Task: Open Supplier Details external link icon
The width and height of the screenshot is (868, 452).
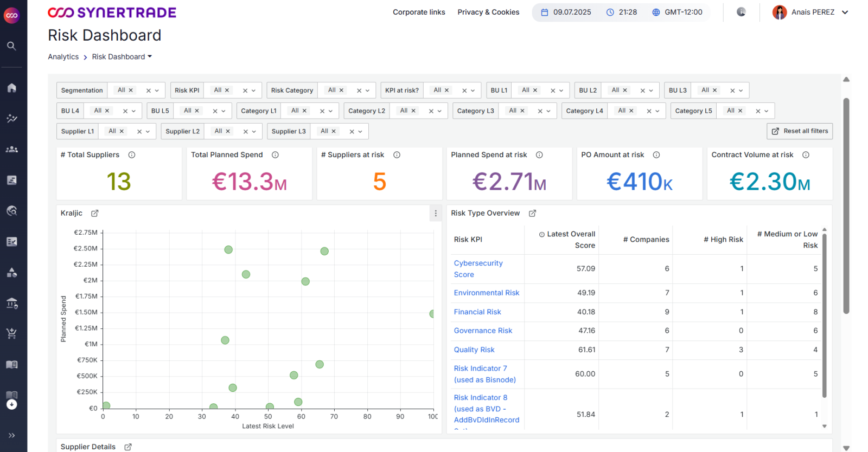Action: [128, 447]
